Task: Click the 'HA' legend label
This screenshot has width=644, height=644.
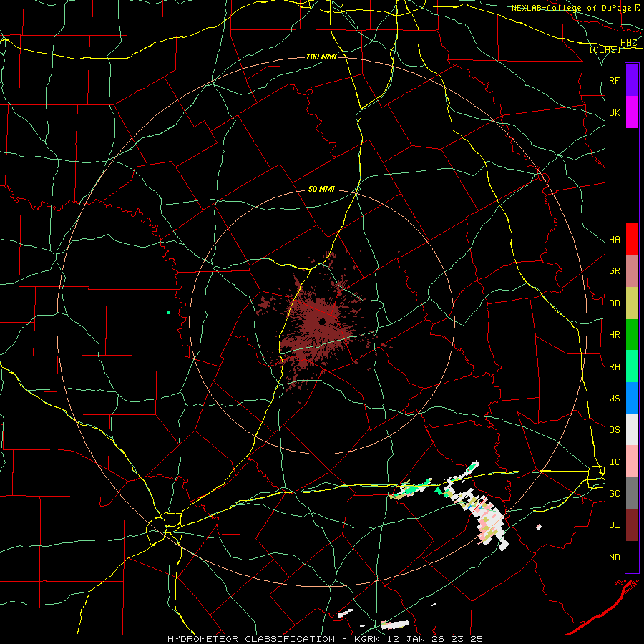Action: click(614, 240)
